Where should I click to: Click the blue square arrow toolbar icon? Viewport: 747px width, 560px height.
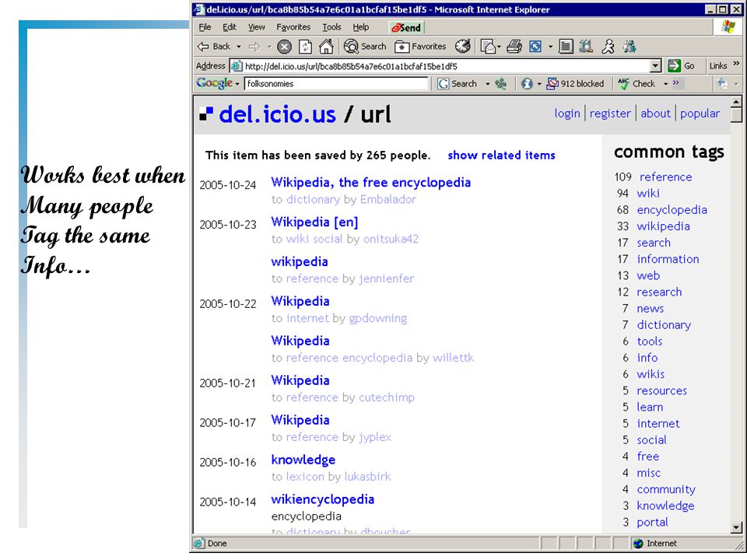pos(535,47)
